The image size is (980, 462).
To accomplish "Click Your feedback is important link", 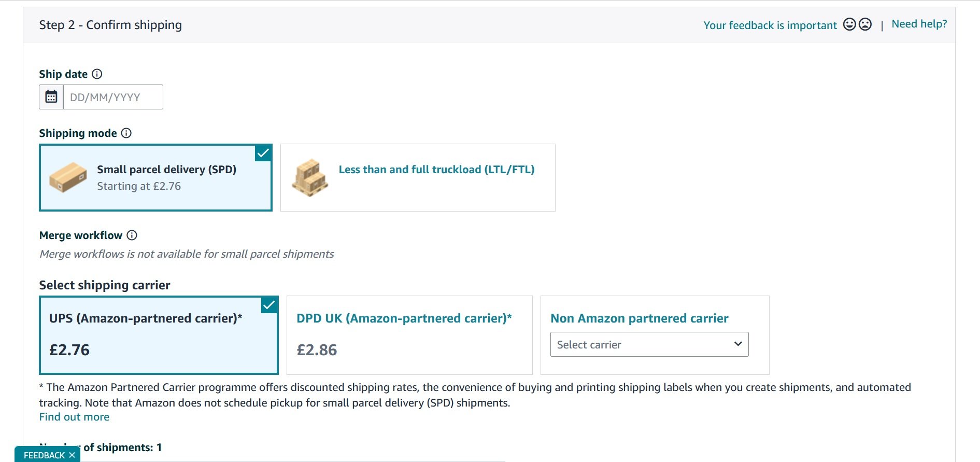I will tap(770, 25).
